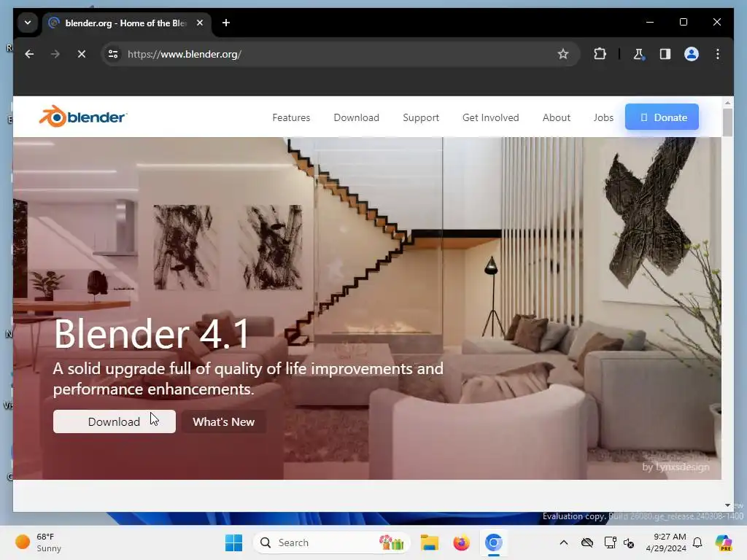The height and width of the screenshot is (560, 747).
Task: Open the Copilot preview icon
Action: (723, 542)
